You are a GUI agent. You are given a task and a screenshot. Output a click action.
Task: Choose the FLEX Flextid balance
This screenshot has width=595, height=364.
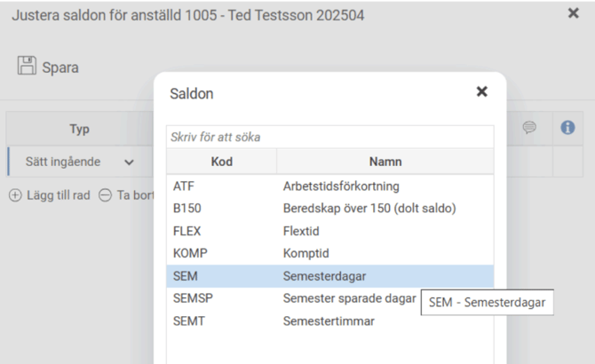click(x=329, y=231)
